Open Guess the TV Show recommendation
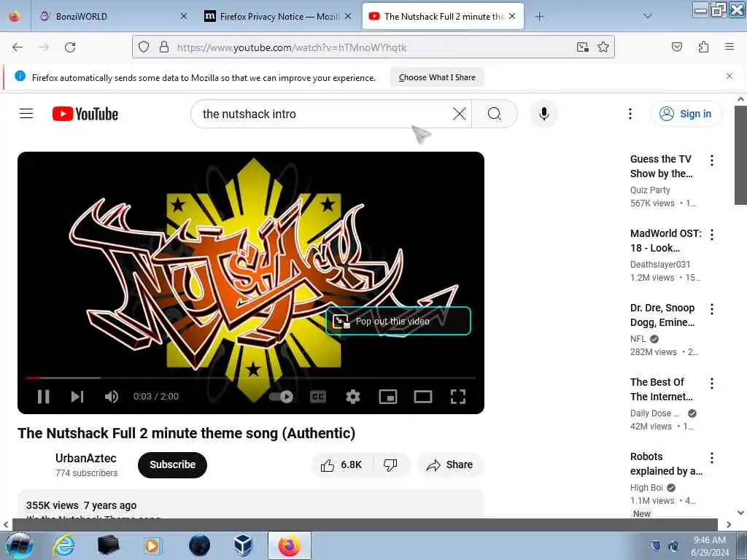Image resolution: width=747 pixels, height=560 pixels. pyautogui.click(x=662, y=166)
